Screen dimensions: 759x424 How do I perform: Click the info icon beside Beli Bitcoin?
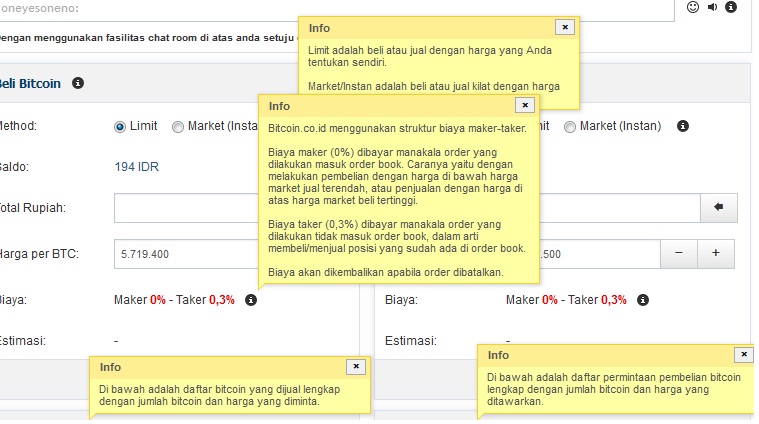[78, 83]
